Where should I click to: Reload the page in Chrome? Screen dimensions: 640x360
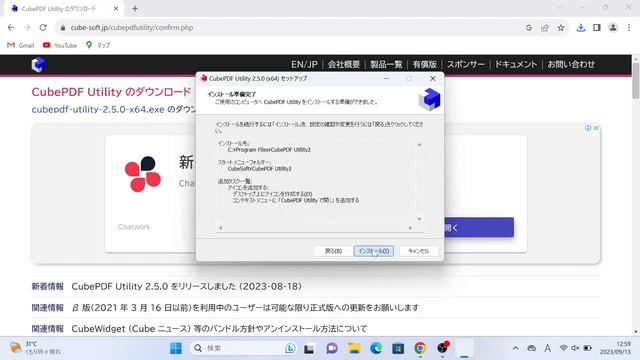click(x=43, y=28)
